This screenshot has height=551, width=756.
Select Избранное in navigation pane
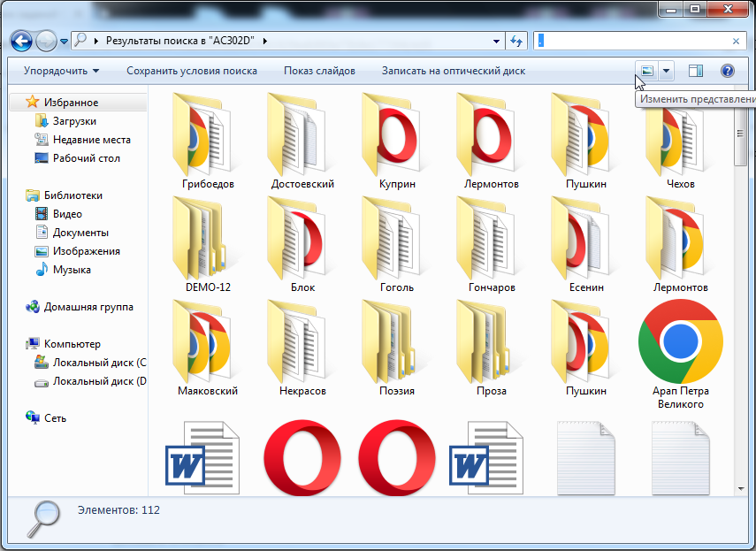(71, 103)
